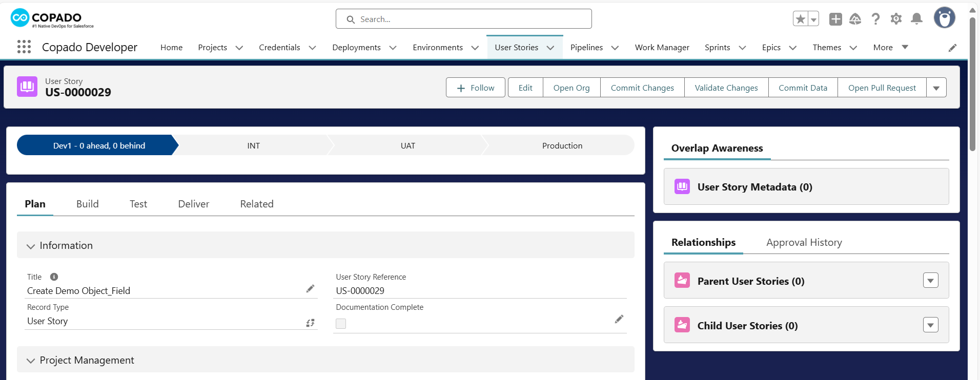Switch to the Approval History tab
The image size is (980, 380).
click(804, 242)
